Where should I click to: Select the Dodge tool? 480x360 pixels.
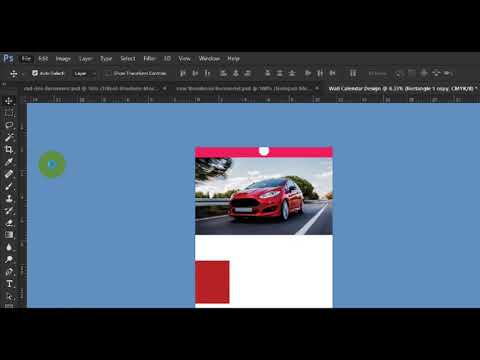click(9, 259)
